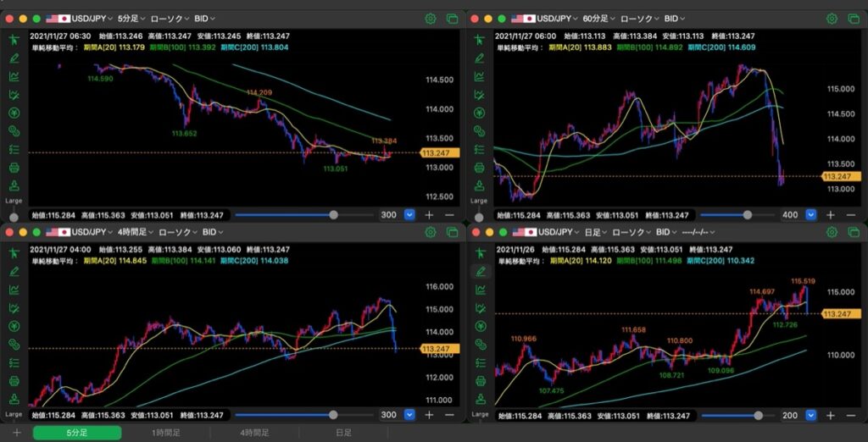Viewport: 868px width, 442px height.
Task: Click the yen circle icon in 5分足 window
Action: point(14,113)
